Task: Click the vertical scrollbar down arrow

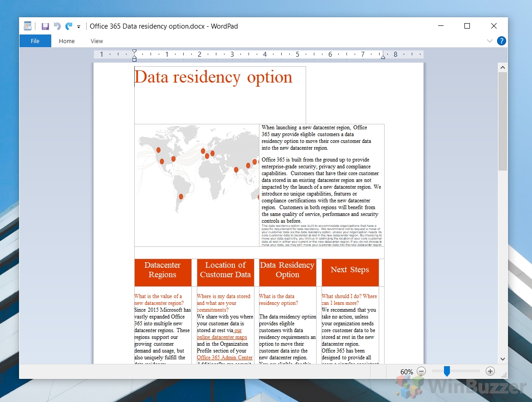Action: (x=503, y=359)
